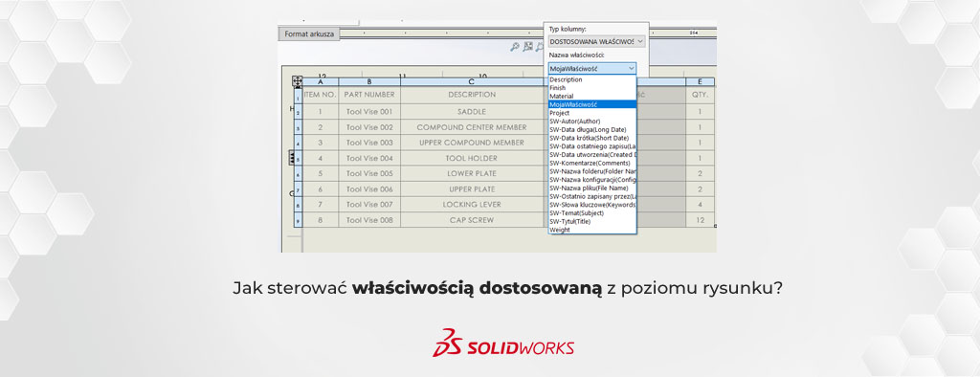
Task: Click the QTY. header cell
Action: click(x=700, y=95)
